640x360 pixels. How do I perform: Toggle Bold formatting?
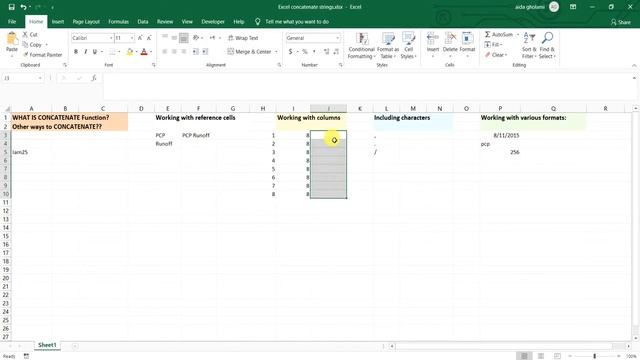76,52
